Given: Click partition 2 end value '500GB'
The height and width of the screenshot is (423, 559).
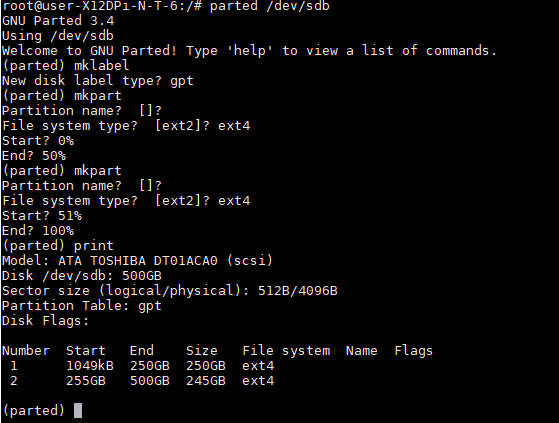Looking at the screenshot, I should pyautogui.click(x=150, y=381).
